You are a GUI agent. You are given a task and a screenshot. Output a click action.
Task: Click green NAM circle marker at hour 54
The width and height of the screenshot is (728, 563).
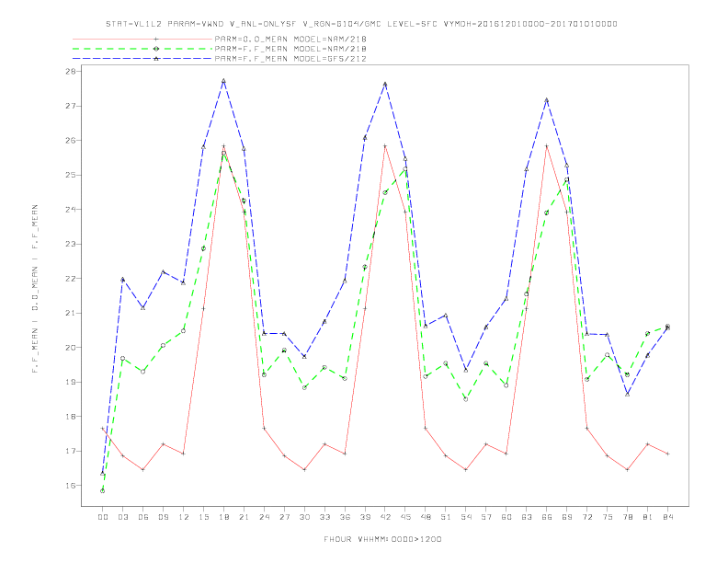[x=466, y=399]
